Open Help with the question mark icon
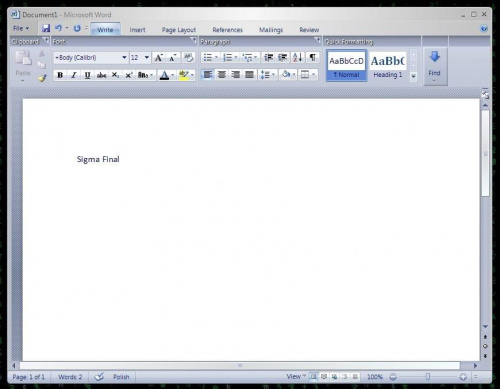500x389 pixels. point(484,29)
